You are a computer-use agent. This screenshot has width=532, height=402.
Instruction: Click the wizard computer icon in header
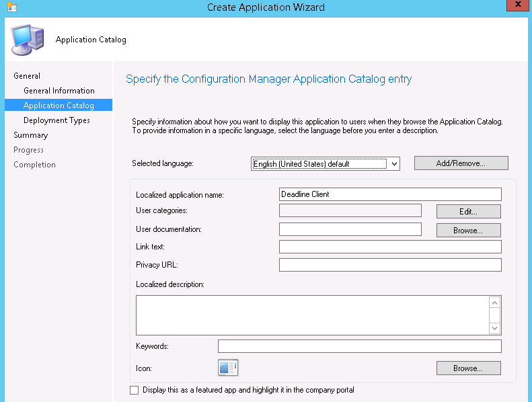click(x=28, y=40)
